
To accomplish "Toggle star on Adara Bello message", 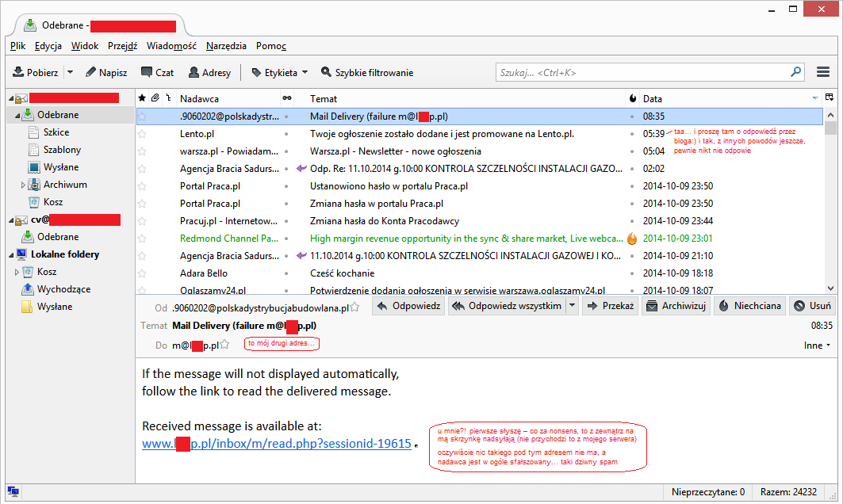I will pyautogui.click(x=143, y=273).
